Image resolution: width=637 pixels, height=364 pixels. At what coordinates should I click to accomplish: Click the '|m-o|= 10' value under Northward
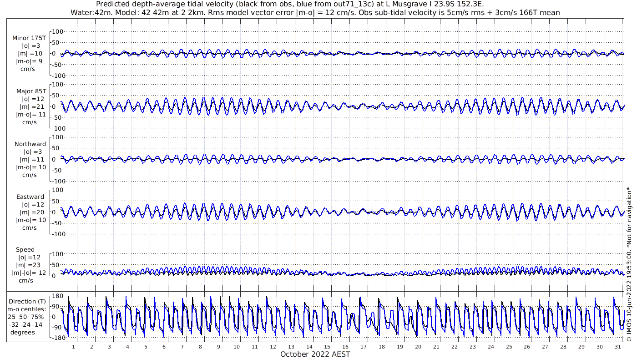30,167
